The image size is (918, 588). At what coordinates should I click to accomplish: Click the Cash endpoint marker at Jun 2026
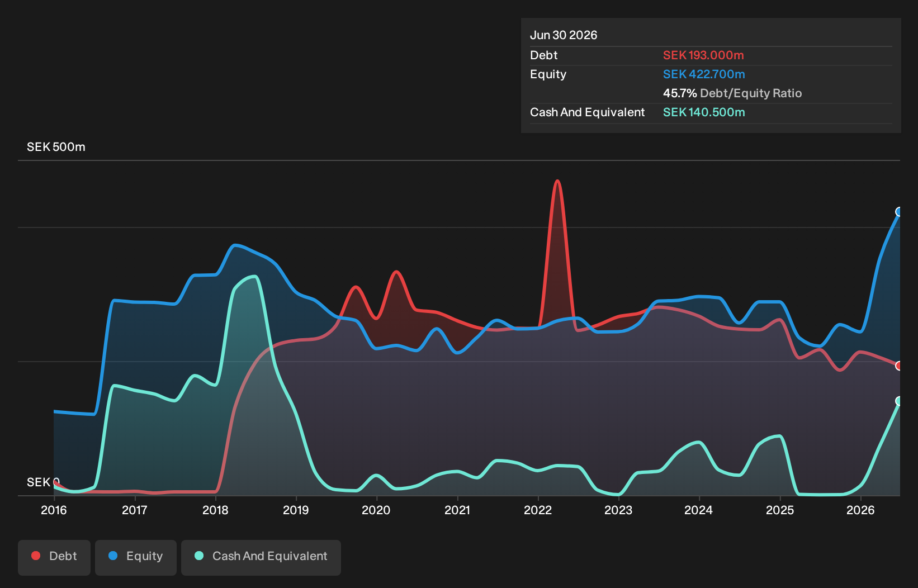click(900, 401)
